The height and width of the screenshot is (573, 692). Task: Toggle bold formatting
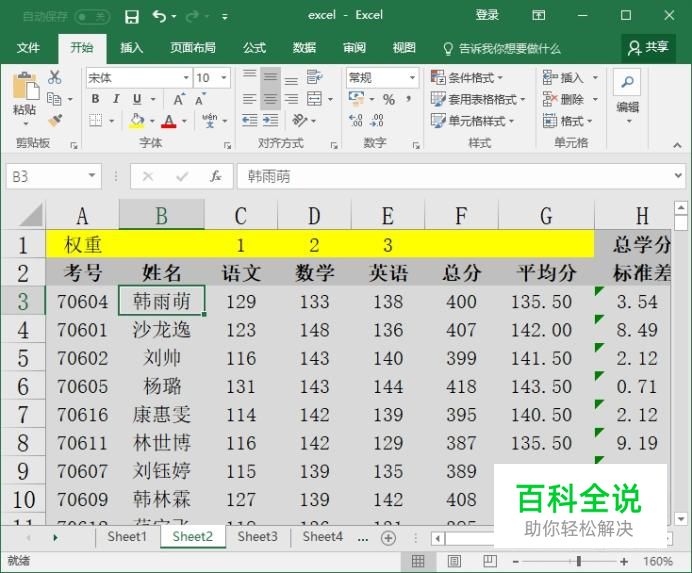click(96, 99)
